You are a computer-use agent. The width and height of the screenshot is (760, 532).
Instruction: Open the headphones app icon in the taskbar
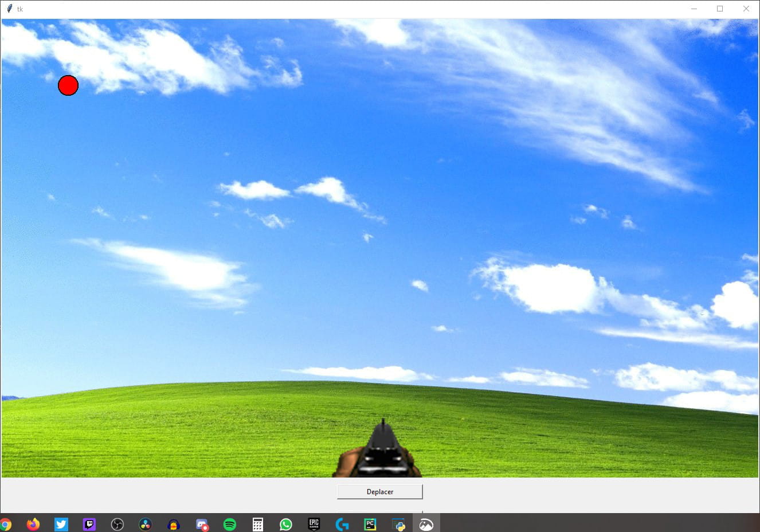(x=174, y=524)
